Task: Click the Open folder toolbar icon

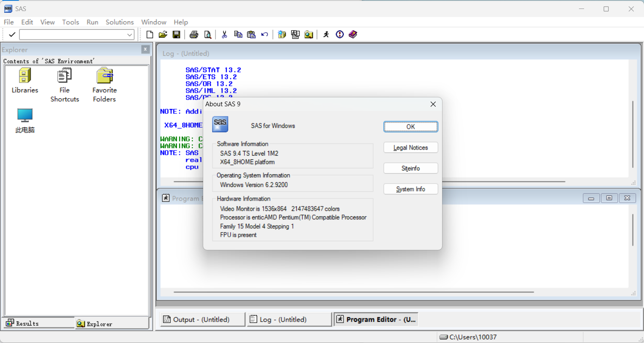Action: (163, 34)
